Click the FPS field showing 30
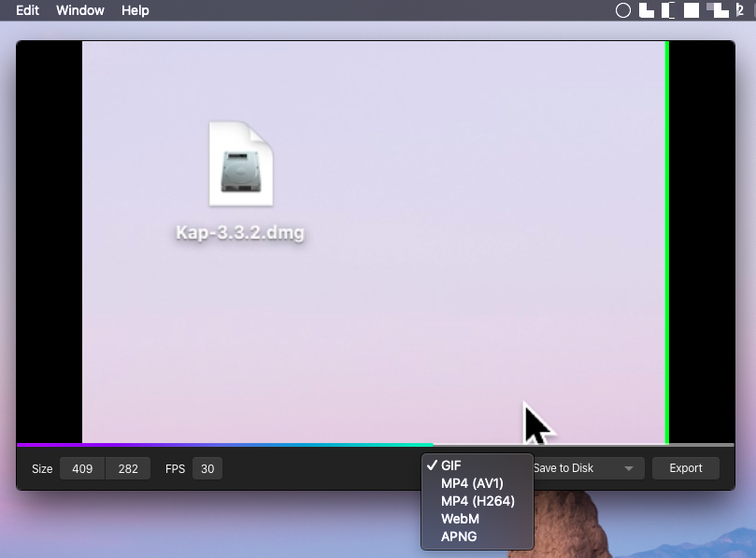Screen dimensions: 756x558 click(207, 468)
